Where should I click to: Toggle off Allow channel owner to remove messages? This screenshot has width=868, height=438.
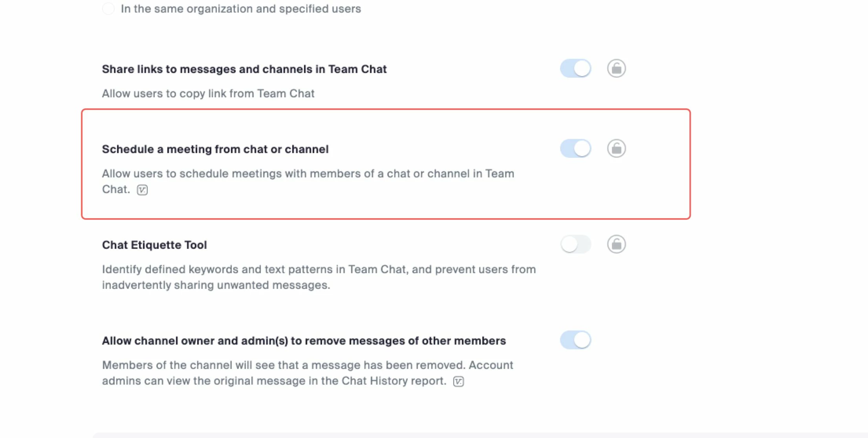575,340
